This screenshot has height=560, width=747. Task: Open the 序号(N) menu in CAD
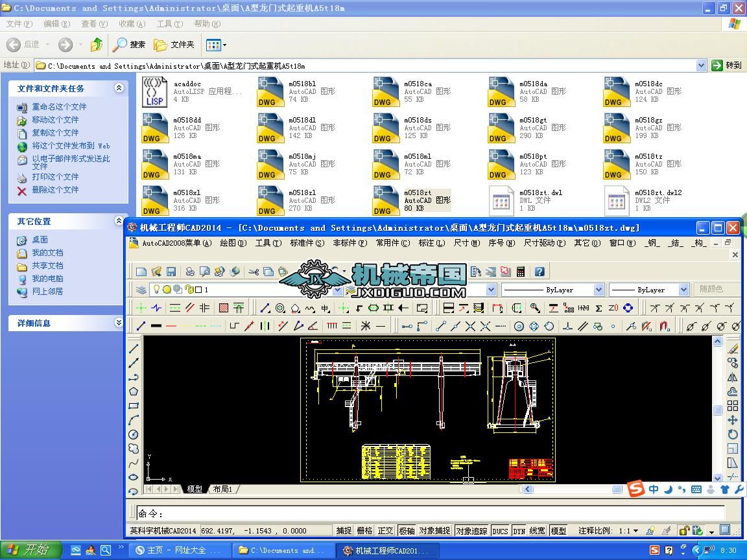coord(502,243)
